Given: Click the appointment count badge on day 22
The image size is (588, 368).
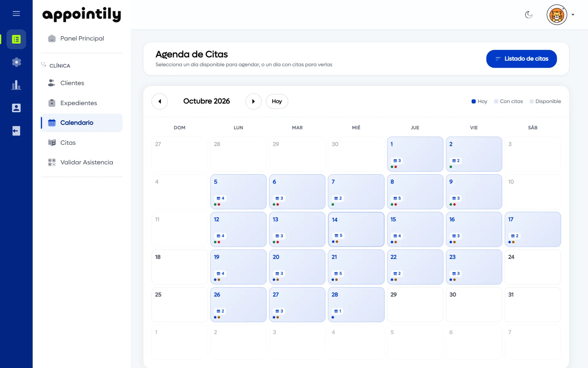Looking at the screenshot, I should 397,274.
